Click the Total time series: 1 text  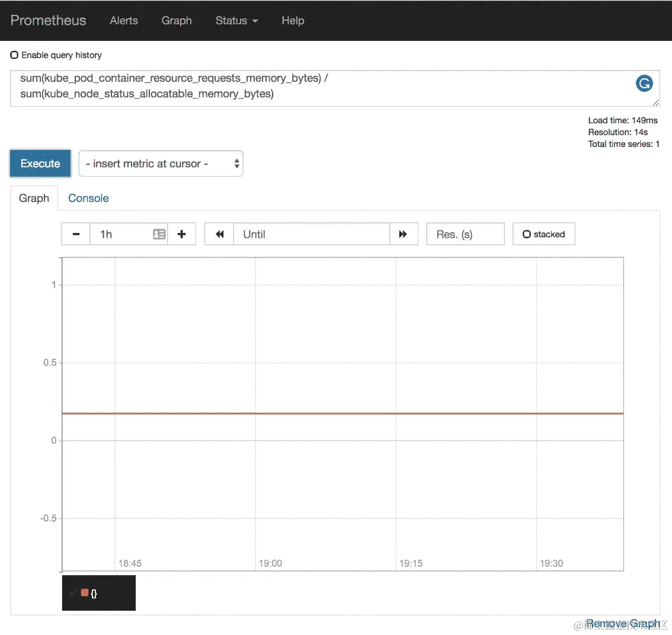623,144
